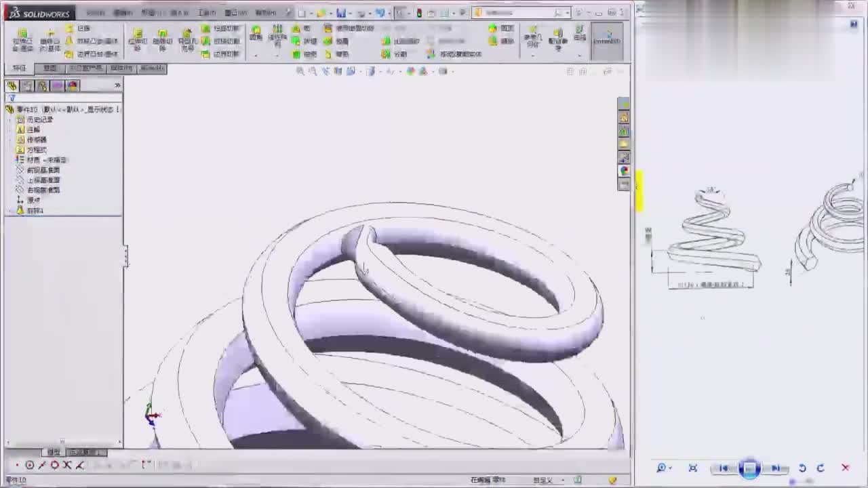Open the 工具 (Tools) menu
Viewport: 868px width, 488px height.
pos(207,13)
